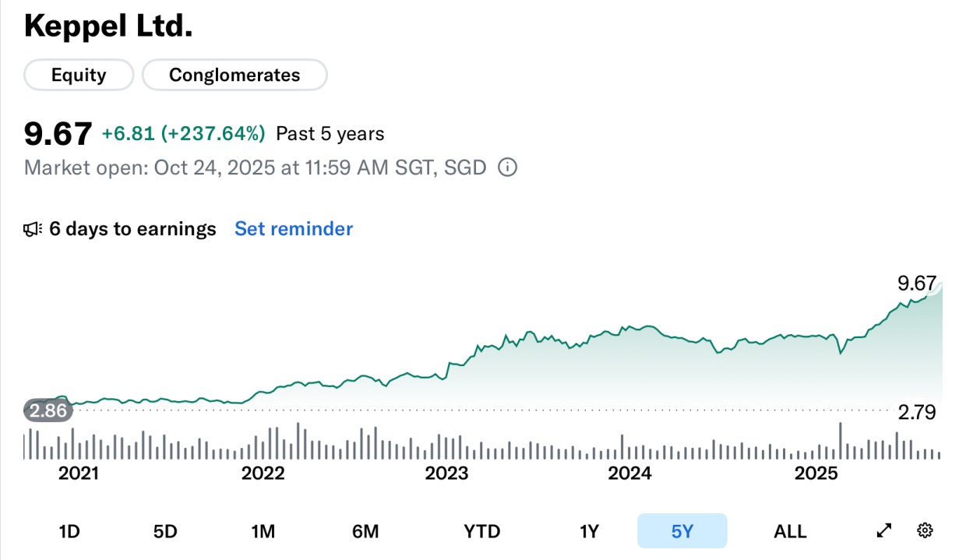This screenshot has width=966, height=560.
Task: Expand the chart using the fullscreen arrows icon
Action: coord(884,530)
